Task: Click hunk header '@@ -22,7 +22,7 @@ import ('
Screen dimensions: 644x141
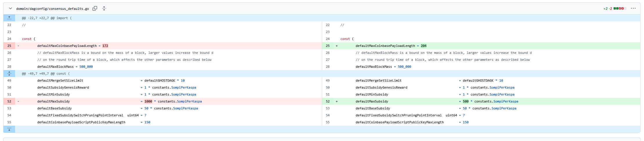Action: pyautogui.click(x=47, y=18)
